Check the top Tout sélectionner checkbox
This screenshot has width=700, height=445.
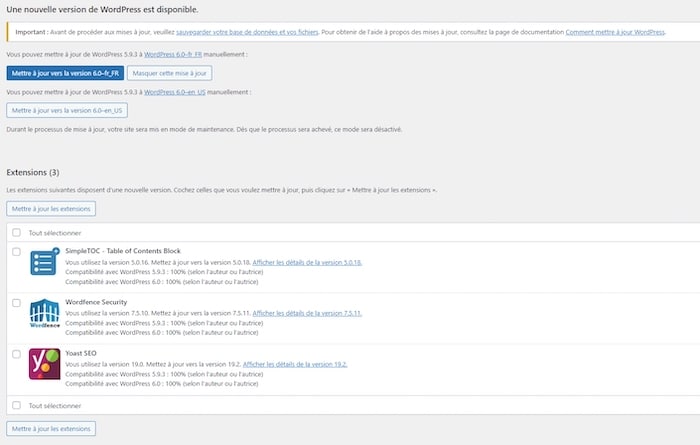pyautogui.click(x=17, y=233)
